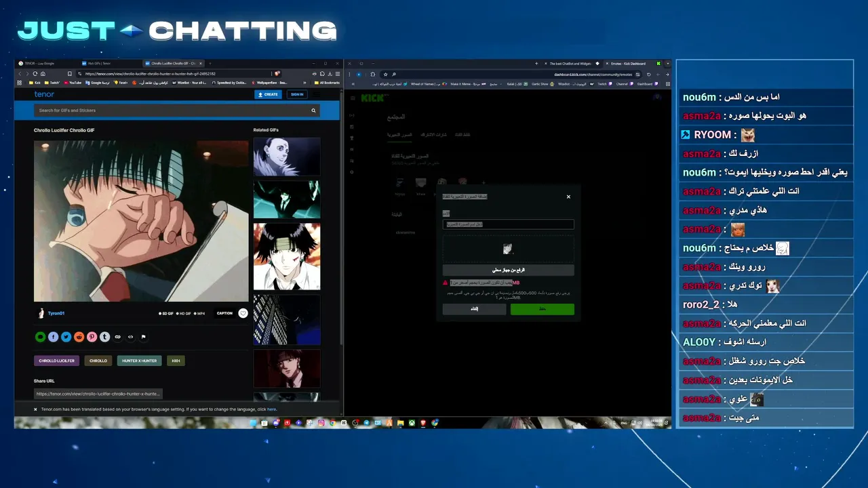Open the Kick bookmark folder in left browser

coord(35,83)
